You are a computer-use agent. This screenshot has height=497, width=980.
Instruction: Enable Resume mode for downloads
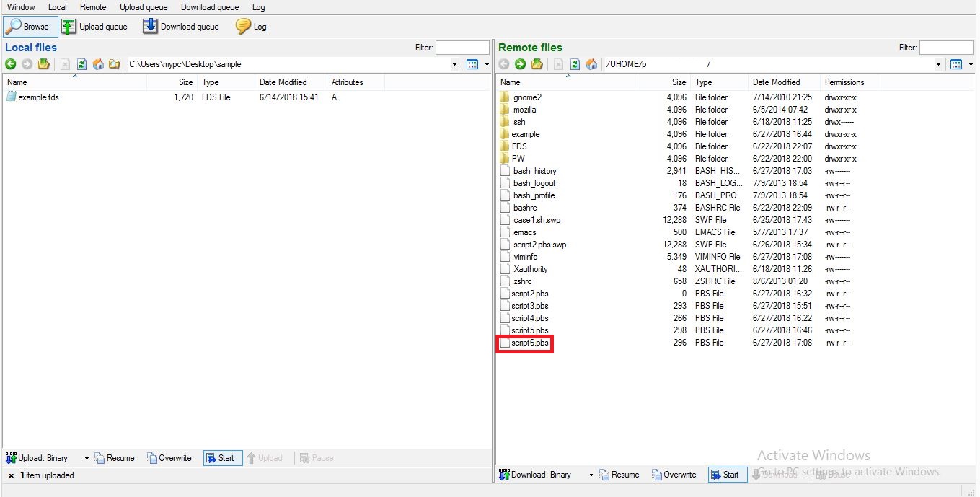point(619,475)
